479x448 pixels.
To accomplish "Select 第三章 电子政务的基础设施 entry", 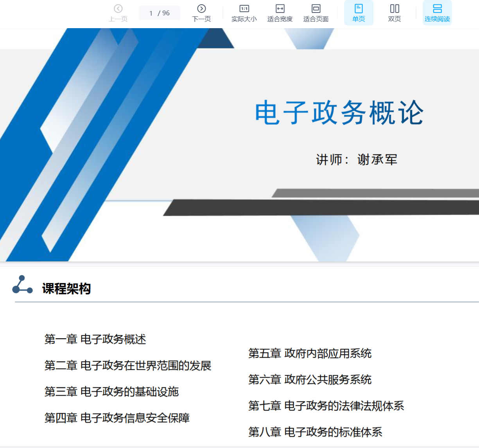I will coord(111,392).
